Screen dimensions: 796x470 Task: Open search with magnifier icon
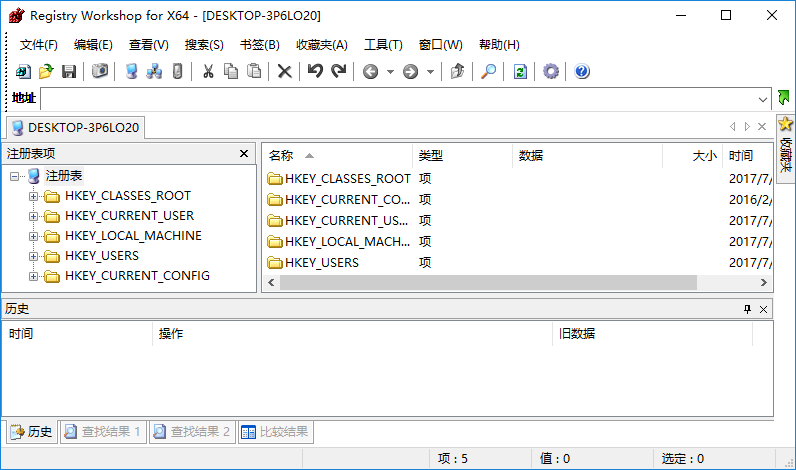(488, 72)
